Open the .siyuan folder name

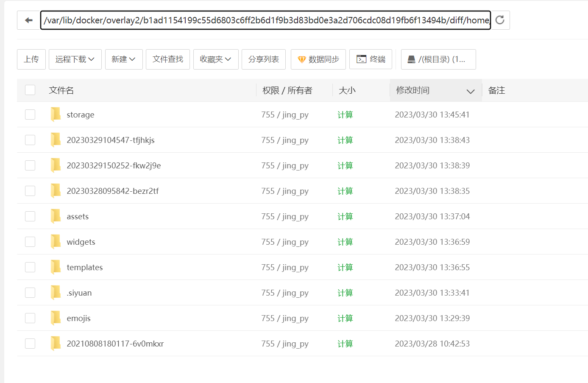click(x=79, y=293)
